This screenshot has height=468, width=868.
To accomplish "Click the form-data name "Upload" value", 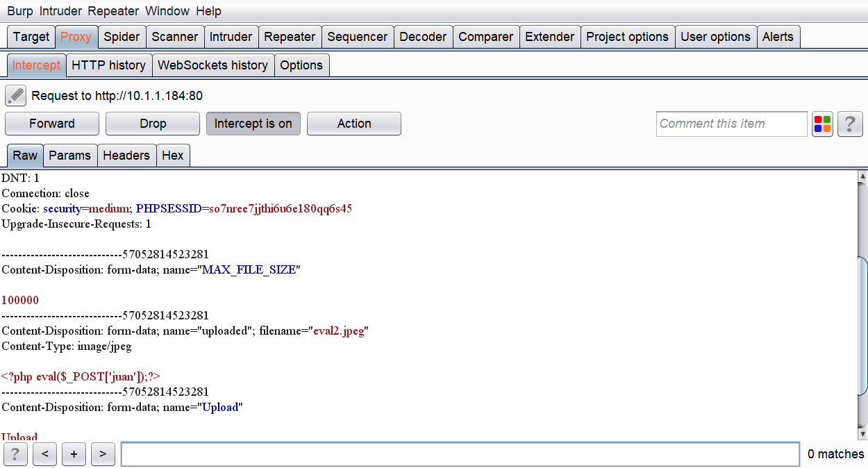I will pyautogui.click(x=220, y=407).
